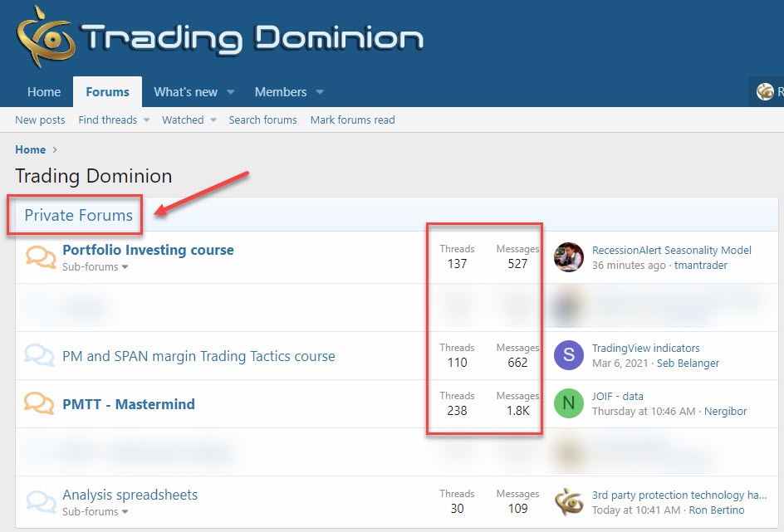This screenshot has width=784, height=532.
Task: Open Seb Belanger's profile link
Action: pos(688,364)
